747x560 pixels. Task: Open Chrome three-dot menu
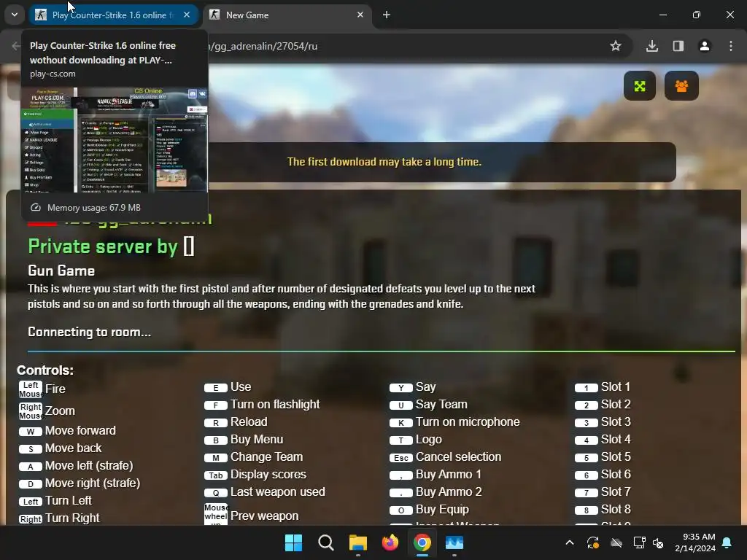click(731, 46)
